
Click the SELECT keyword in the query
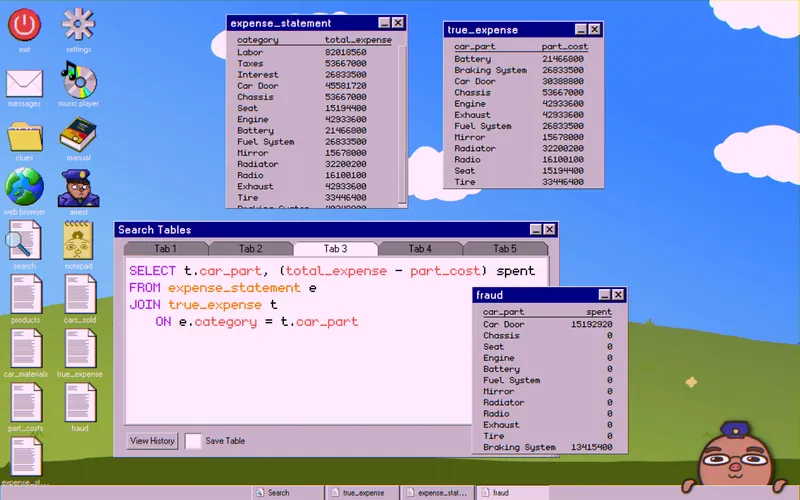click(x=152, y=271)
